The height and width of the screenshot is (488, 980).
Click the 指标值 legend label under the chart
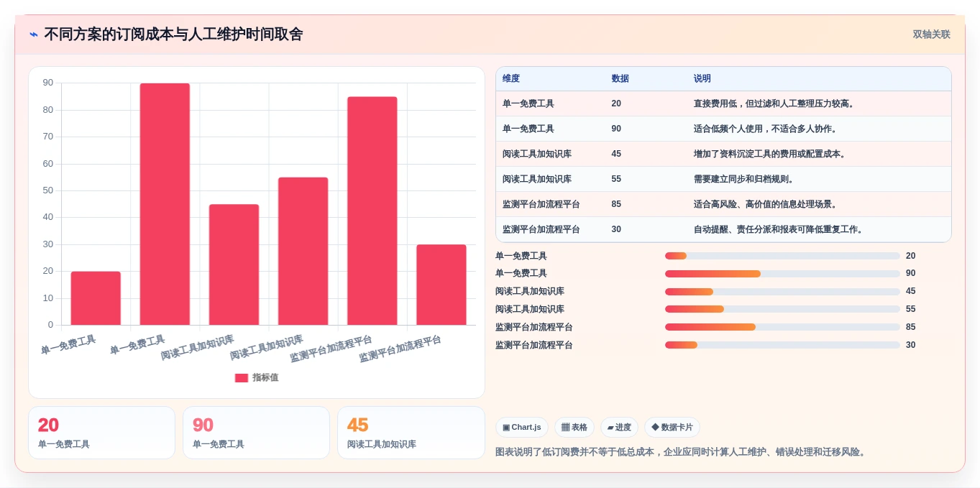tap(265, 377)
